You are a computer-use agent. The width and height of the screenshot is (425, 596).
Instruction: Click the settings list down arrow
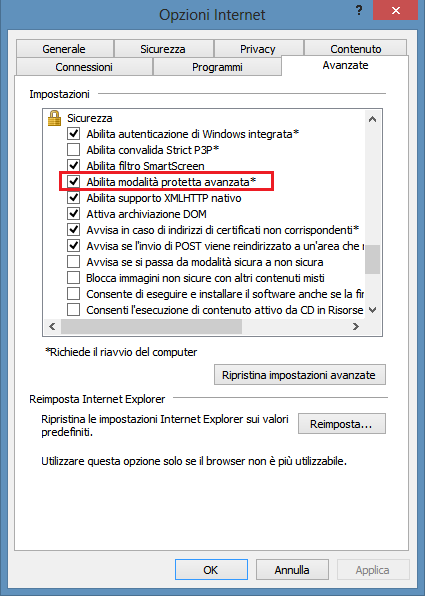[373, 310]
